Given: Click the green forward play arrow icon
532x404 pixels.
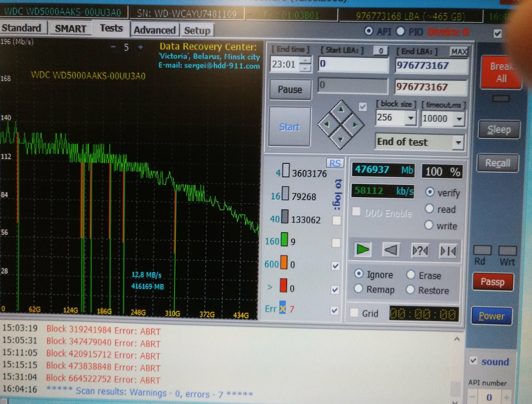Looking at the screenshot, I should pos(362,249).
